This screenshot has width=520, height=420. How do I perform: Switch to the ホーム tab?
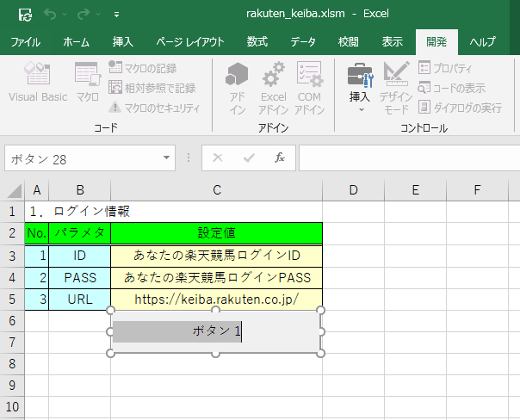(76, 42)
